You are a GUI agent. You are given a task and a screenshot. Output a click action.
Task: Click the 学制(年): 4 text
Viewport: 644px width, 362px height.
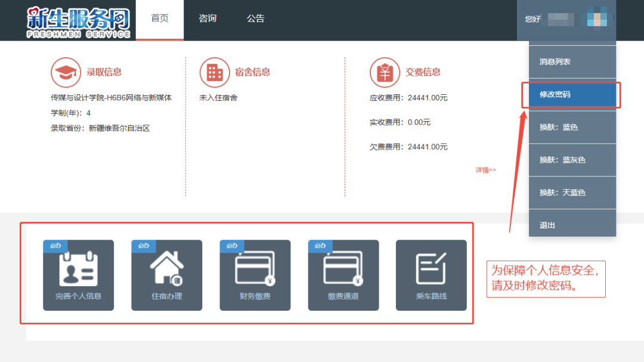coord(70,113)
